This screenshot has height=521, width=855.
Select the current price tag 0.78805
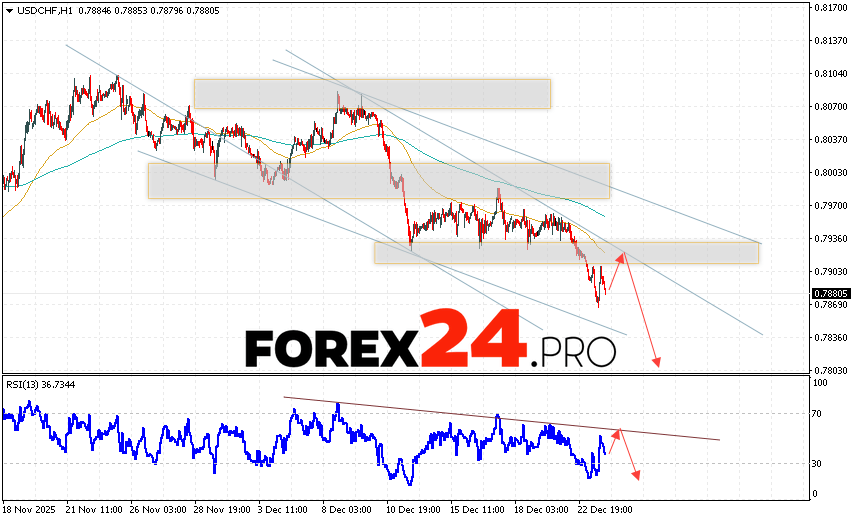(829, 294)
